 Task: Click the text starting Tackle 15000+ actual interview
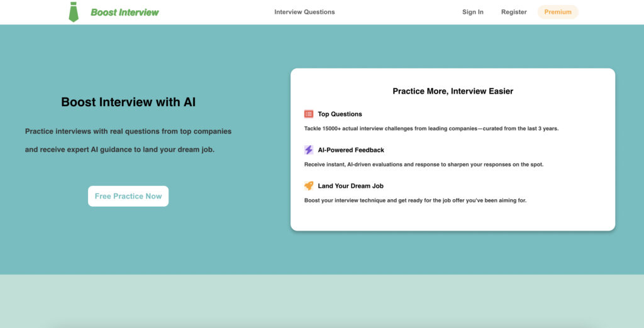(431, 128)
